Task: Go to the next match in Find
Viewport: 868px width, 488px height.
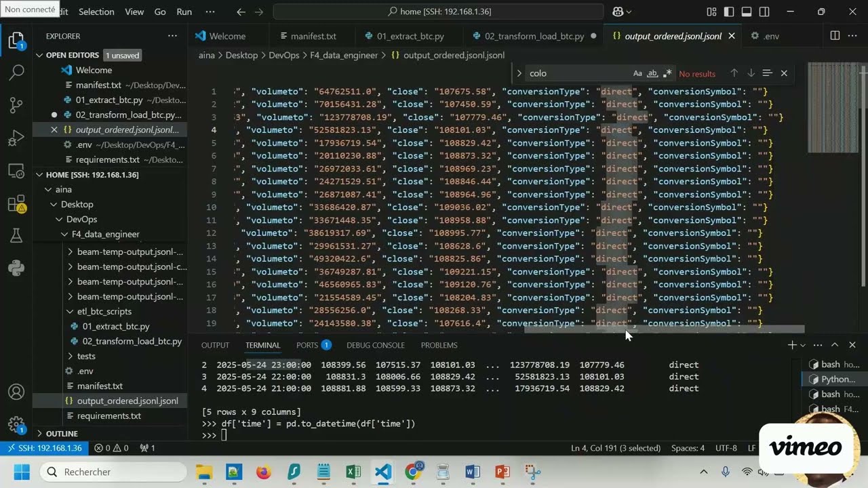Action: [x=751, y=73]
